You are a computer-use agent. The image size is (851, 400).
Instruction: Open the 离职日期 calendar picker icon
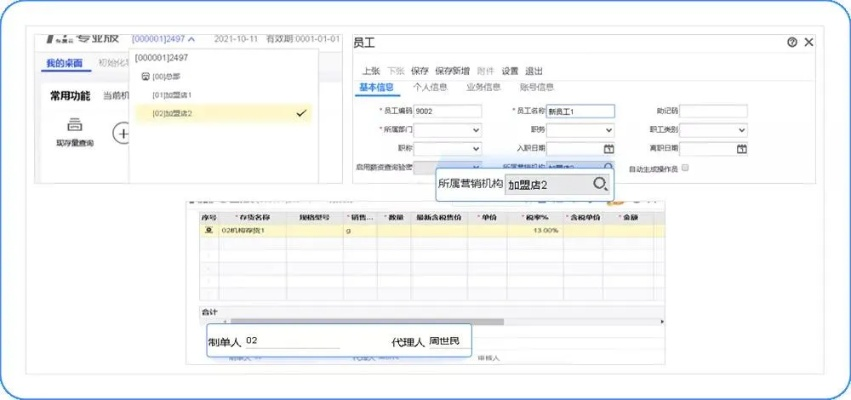[741, 149]
